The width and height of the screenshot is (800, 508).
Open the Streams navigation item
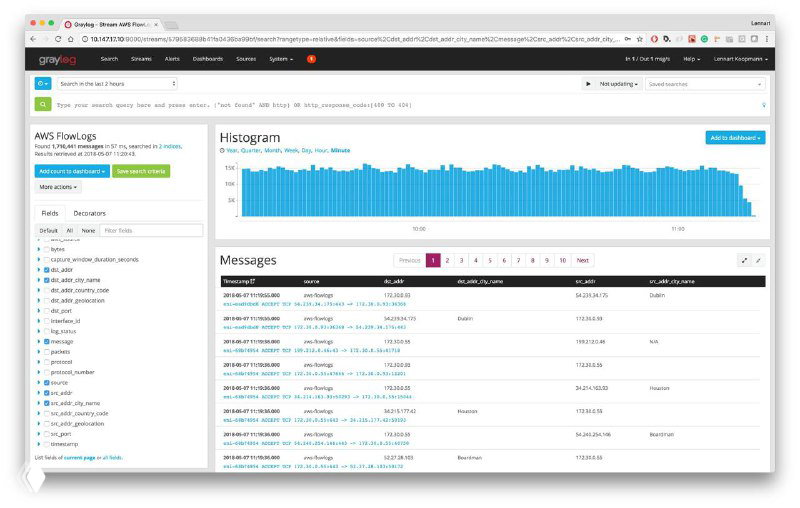coord(141,59)
